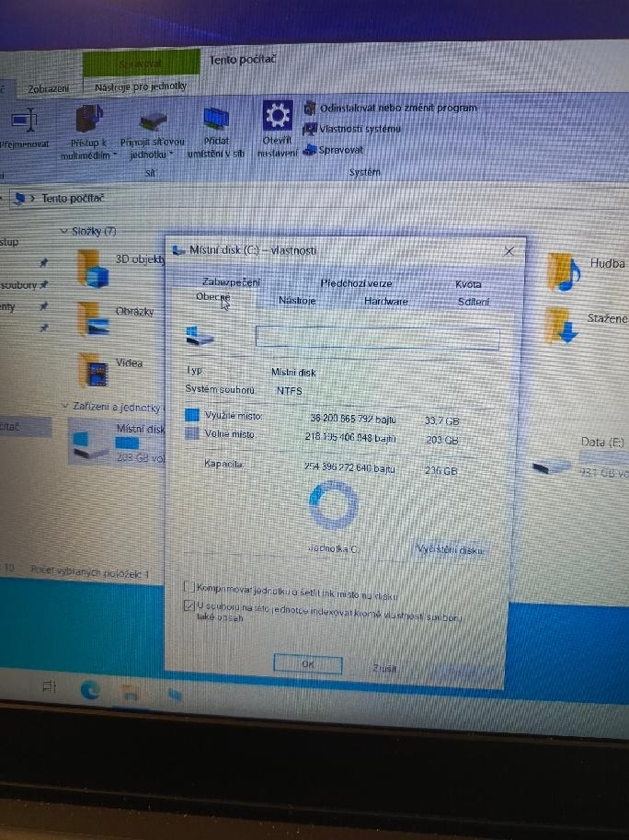Click the Využité místo blue swatch
The width and height of the screenshot is (629, 840).
(192, 415)
